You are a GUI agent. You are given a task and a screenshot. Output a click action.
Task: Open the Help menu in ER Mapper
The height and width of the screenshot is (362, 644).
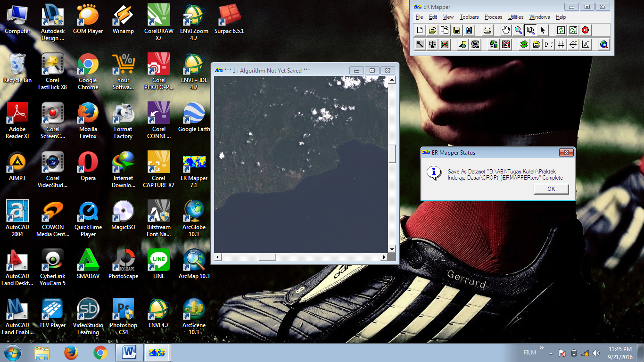coord(561,17)
